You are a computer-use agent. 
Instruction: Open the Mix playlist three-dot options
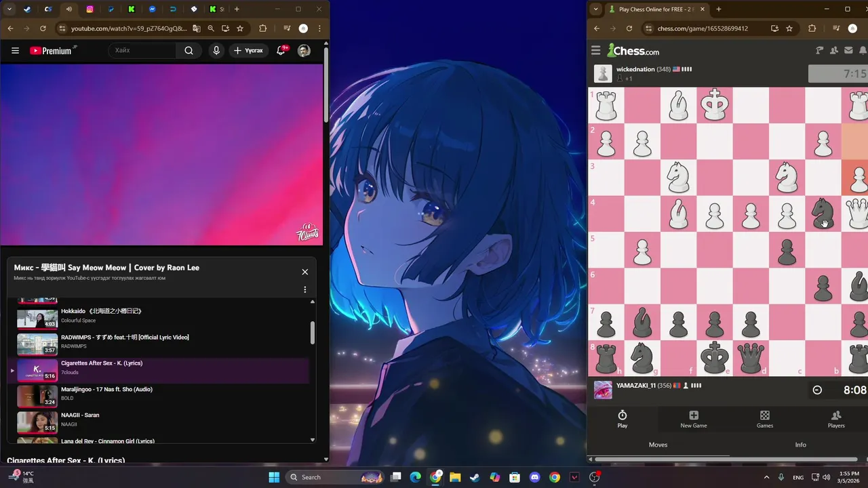(304, 289)
